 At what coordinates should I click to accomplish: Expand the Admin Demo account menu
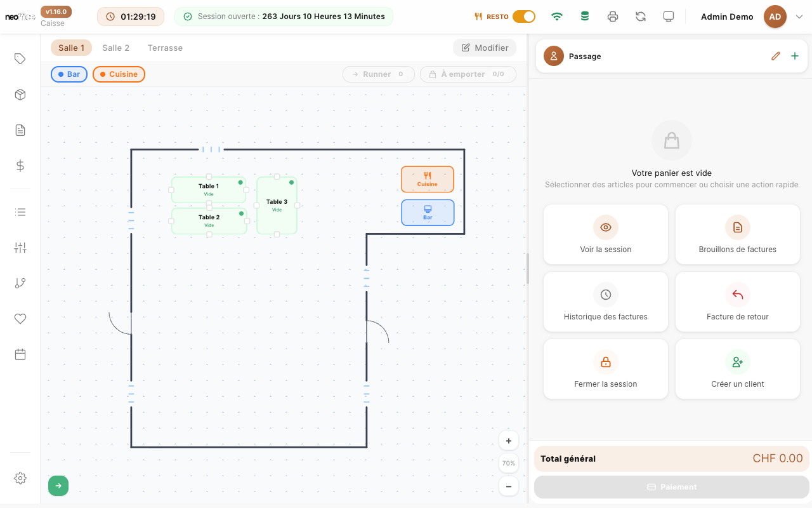coord(799,17)
